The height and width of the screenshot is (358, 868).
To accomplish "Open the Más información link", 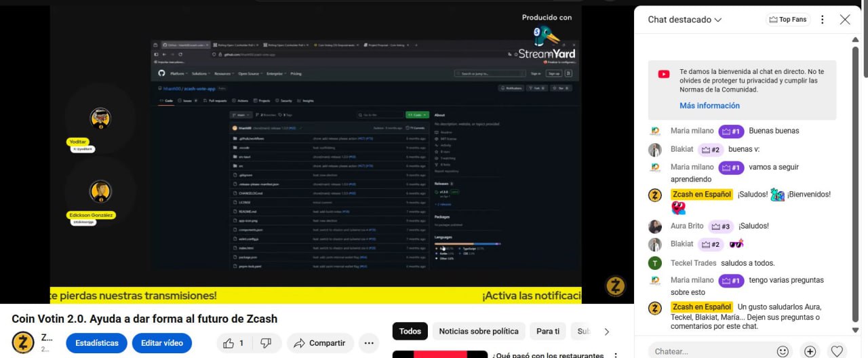I will point(709,106).
